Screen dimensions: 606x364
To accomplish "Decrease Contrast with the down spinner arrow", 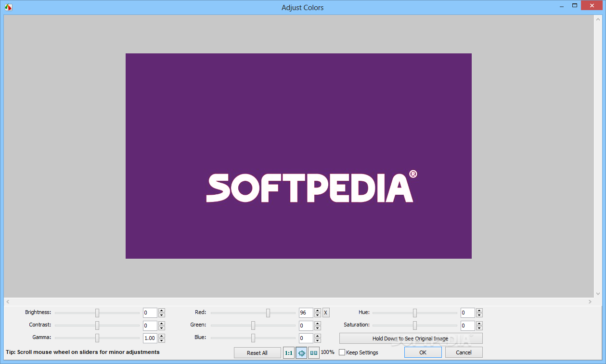I will [162, 328].
